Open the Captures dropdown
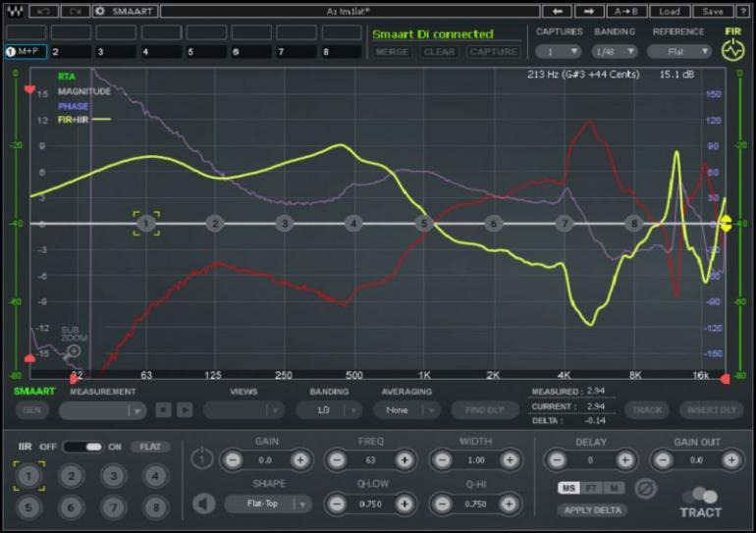Image resolution: width=756 pixels, height=533 pixels. pos(559,52)
